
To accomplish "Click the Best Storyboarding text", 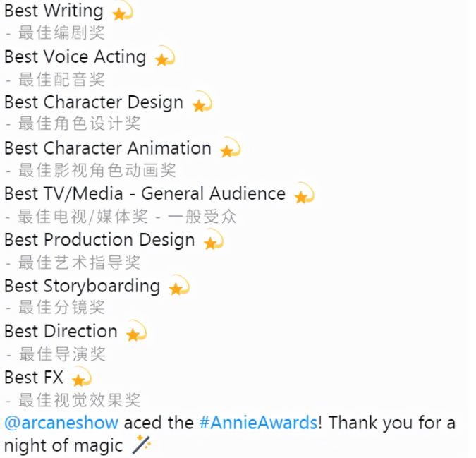I will [x=82, y=286].
